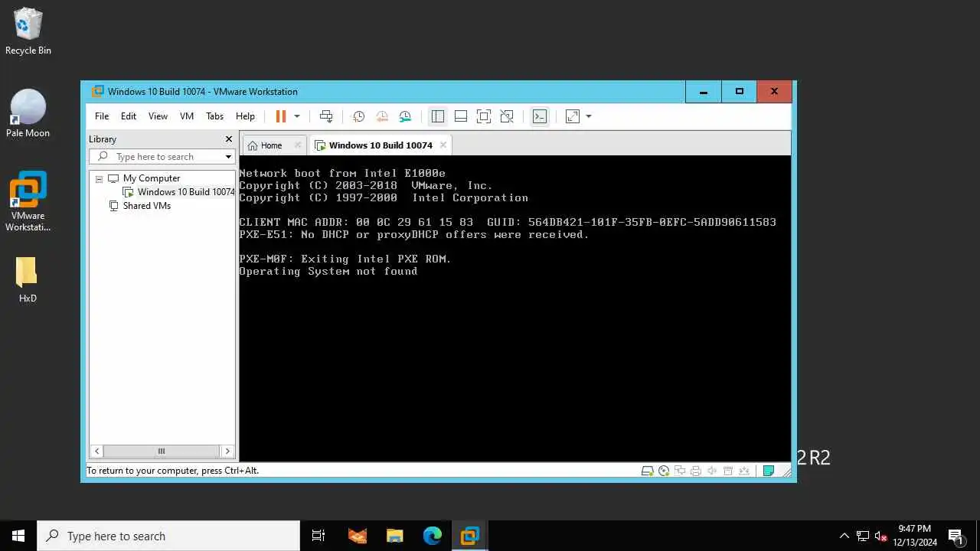Toggle the thumbnail bar view
This screenshot has height=551, width=980.
click(x=461, y=116)
